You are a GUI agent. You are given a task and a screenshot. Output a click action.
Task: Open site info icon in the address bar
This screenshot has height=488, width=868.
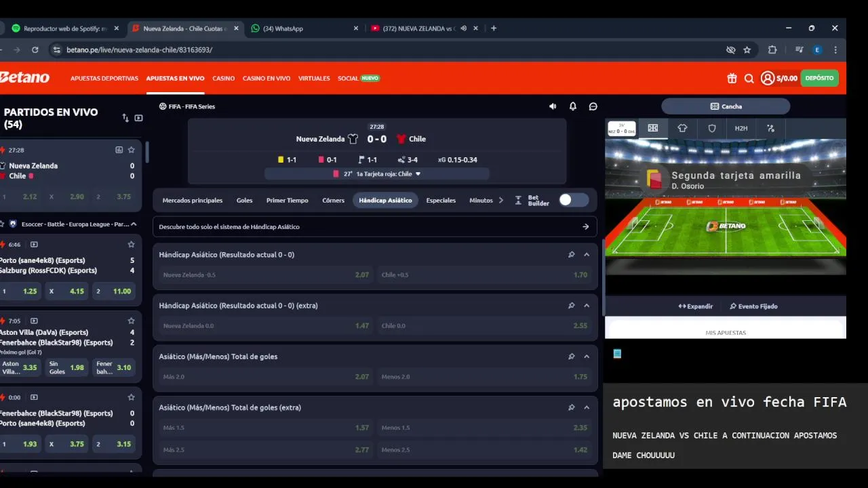tap(57, 49)
